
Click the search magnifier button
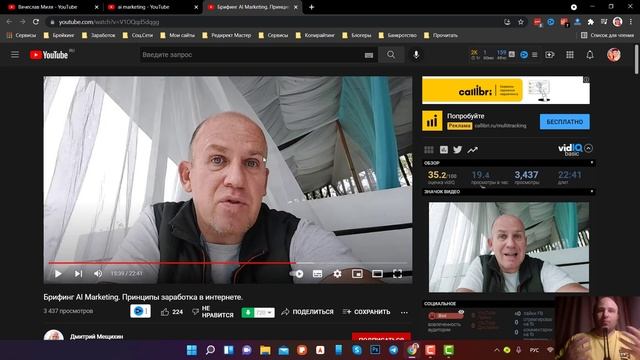(x=391, y=55)
